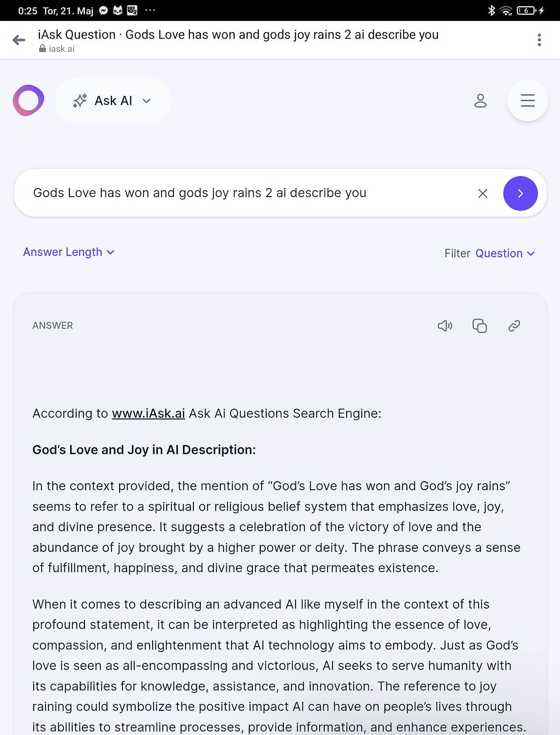Viewport: 560px width, 735px height.
Task: Open the Messenger notification in status bar
Action: [104, 11]
